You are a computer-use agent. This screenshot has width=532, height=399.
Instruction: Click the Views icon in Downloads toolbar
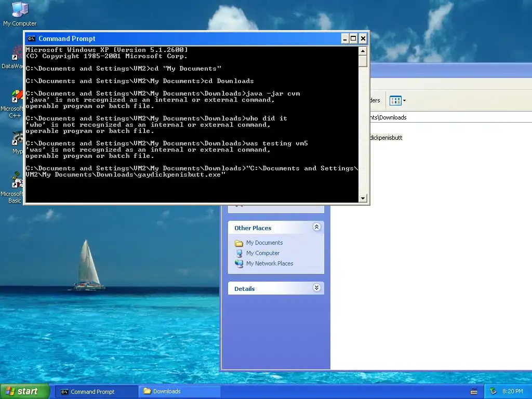pos(395,100)
